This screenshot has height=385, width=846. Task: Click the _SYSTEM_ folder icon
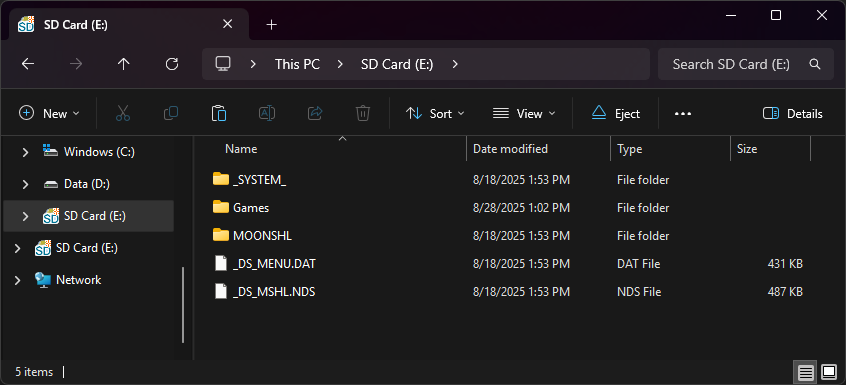pos(221,179)
